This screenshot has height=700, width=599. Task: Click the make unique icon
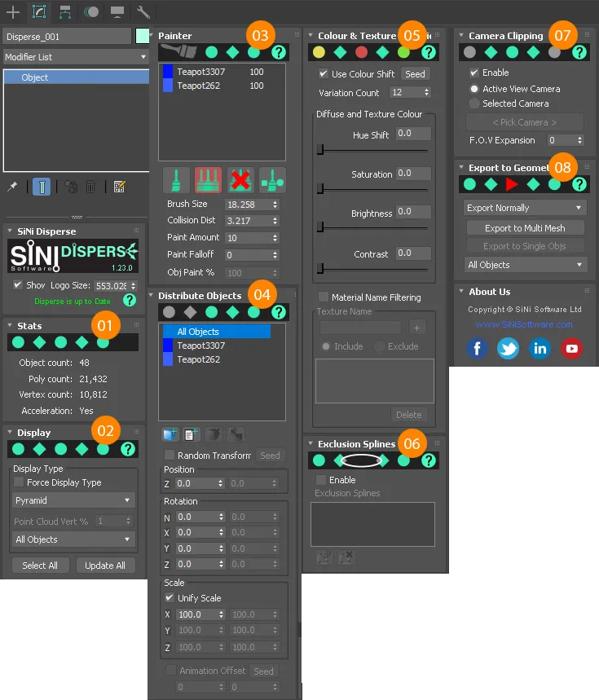(x=71, y=187)
